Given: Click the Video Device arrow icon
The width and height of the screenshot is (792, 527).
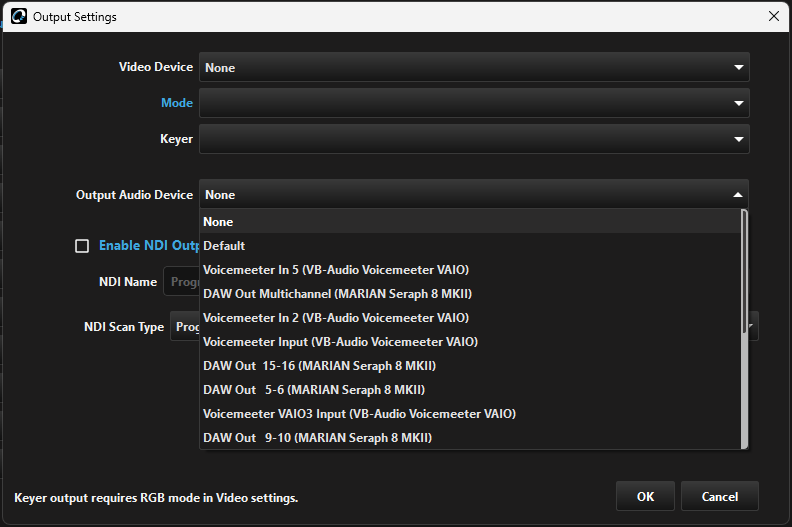Looking at the screenshot, I should (738, 67).
